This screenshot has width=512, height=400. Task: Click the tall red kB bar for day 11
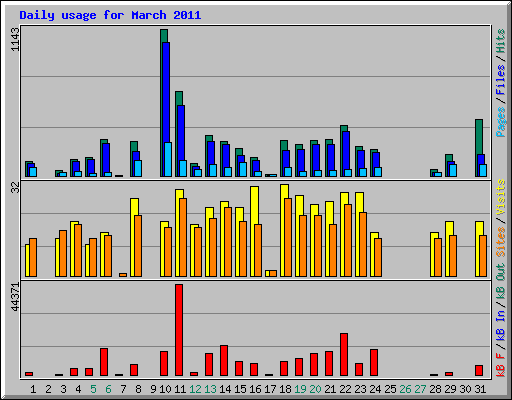pyautogui.click(x=179, y=330)
